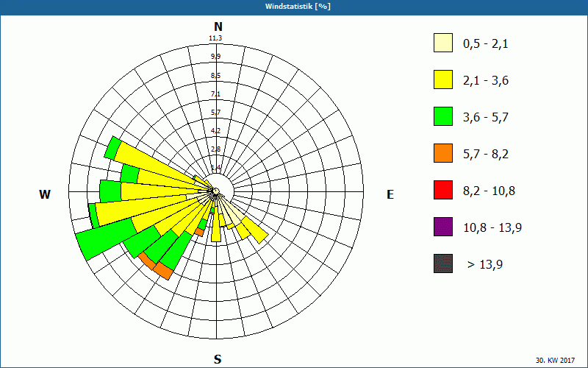Screen dimensions: 588x368
Task: Click the 11,3 ring scale value
Action: pos(215,38)
